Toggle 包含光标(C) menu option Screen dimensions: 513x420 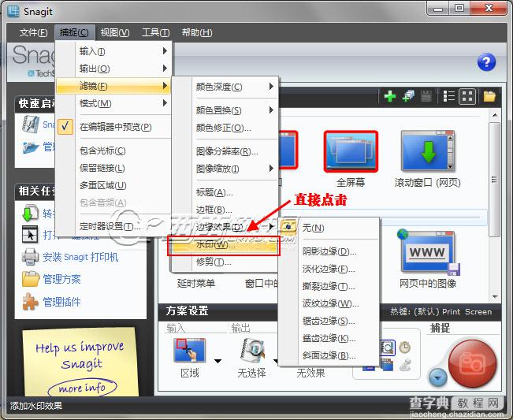(x=113, y=151)
